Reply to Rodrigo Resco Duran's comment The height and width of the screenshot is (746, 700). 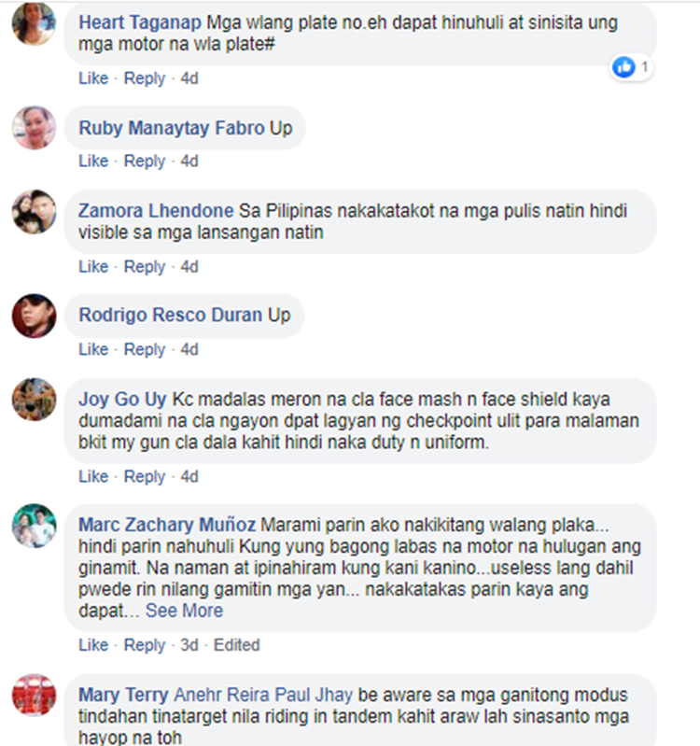(x=144, y=349)
